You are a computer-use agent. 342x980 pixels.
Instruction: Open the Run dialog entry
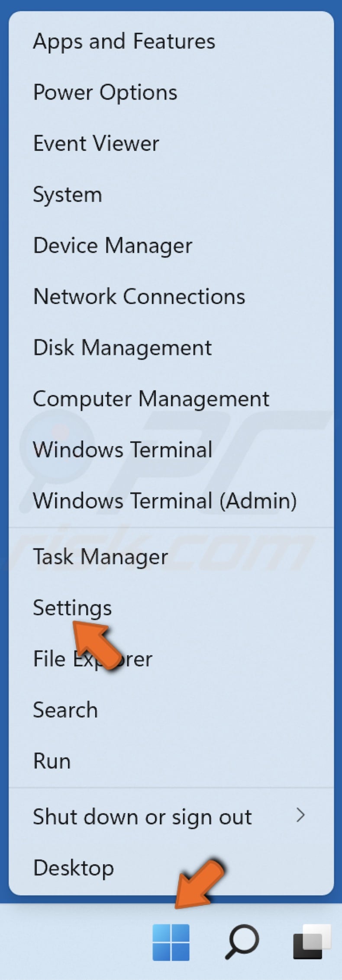(x=52, y=760)
